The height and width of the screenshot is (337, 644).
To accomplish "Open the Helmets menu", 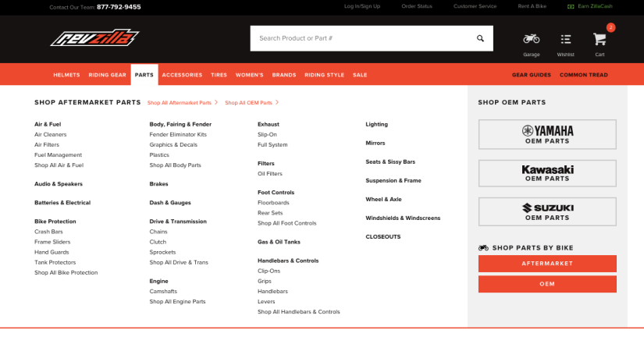I will coord(66,75).
